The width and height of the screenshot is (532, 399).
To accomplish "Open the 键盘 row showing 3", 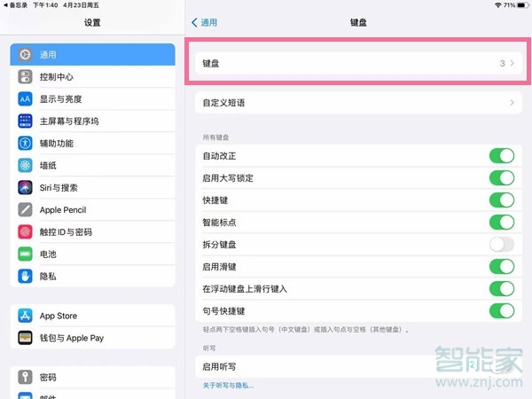I will (358, 63).
